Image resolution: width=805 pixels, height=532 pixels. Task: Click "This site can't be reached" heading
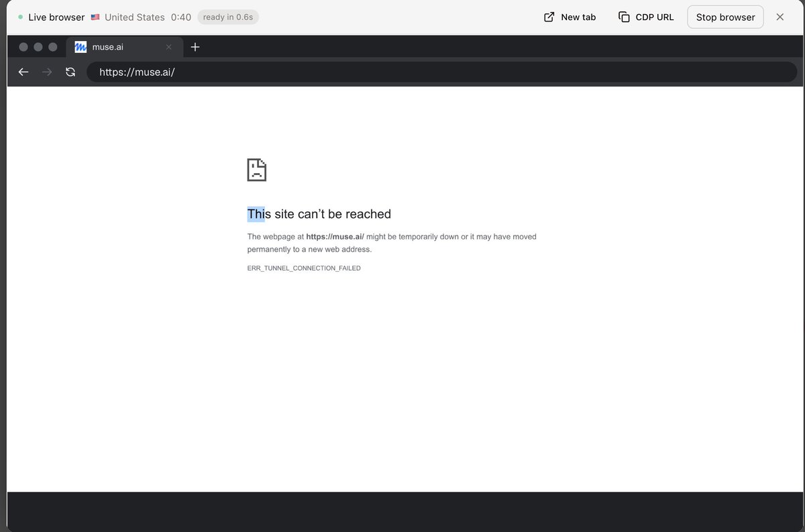click(319, 214)
